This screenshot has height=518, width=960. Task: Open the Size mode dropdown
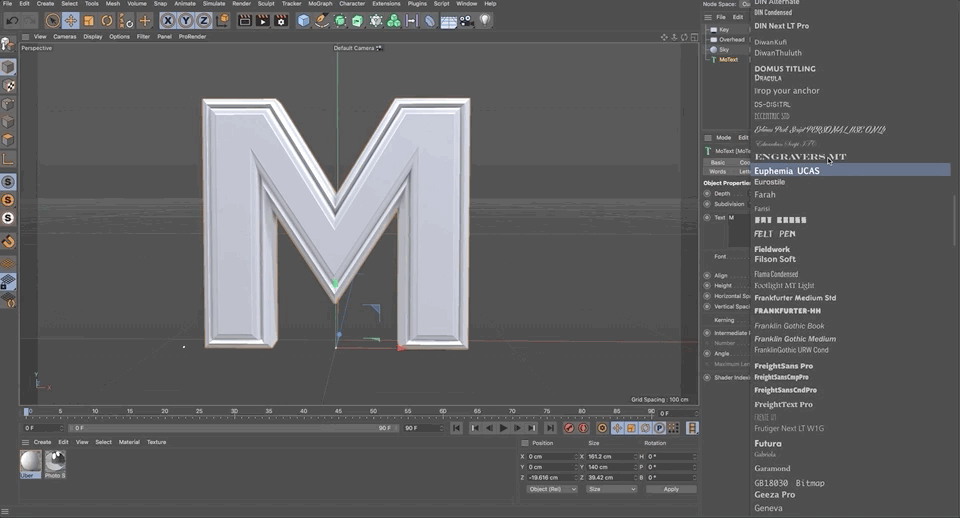click(x=611, y=489)
